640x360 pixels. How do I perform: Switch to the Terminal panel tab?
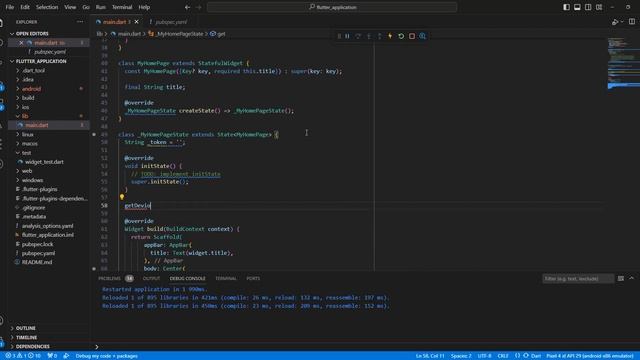pos(226,278)
